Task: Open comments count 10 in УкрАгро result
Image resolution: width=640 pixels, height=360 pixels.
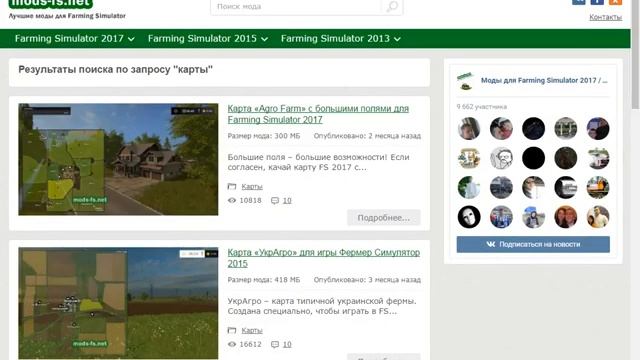Action: 287,344
